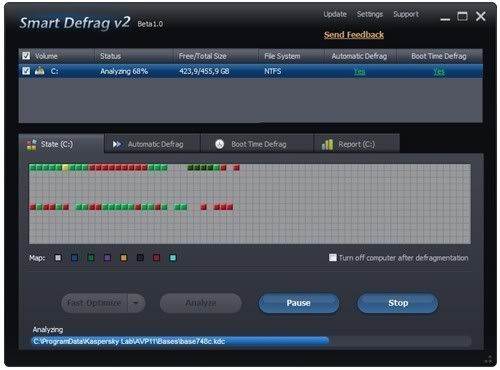Uncheck the C: volume checkbox
The image size is (500, 370).
click(26, 71)
